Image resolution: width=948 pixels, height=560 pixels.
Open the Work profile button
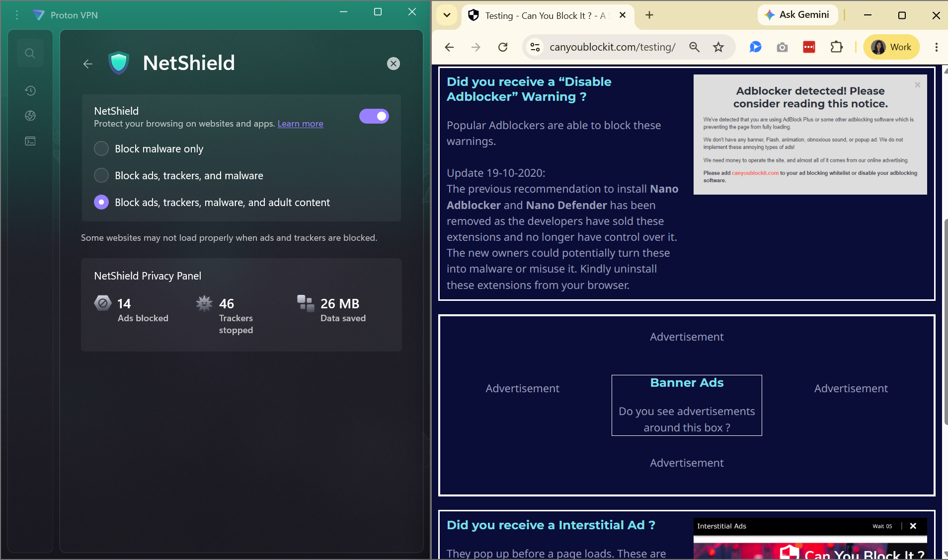[891, 47]
